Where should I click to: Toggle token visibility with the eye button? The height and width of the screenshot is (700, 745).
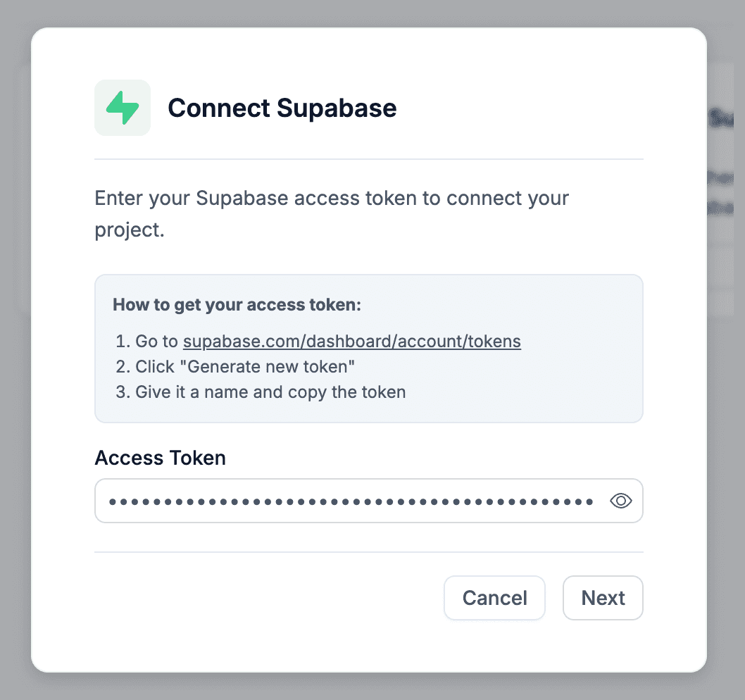620,500
